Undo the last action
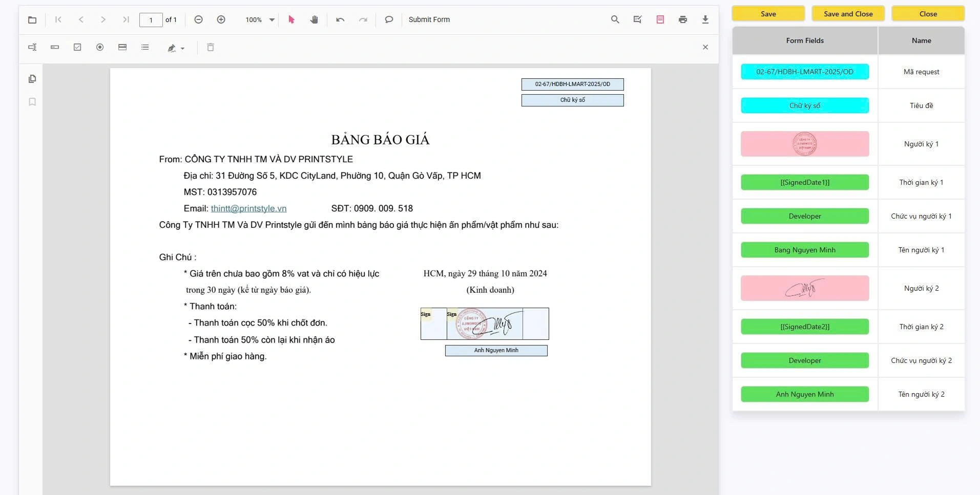 340,19
